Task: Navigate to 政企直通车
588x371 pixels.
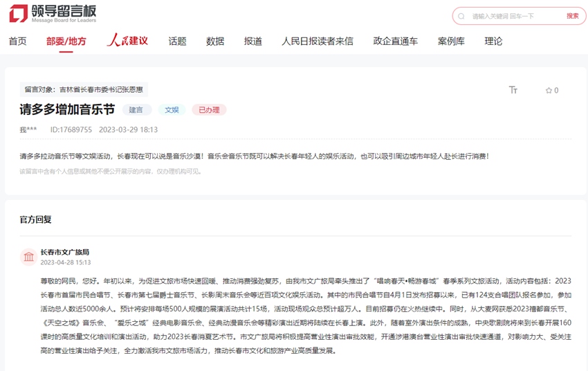Action: [396, 42]
